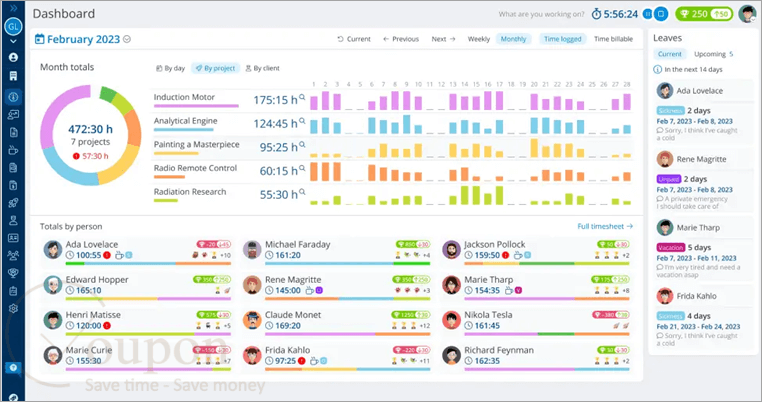
Task: Open the 250 points trophy badge
Action: pos(704,14)
